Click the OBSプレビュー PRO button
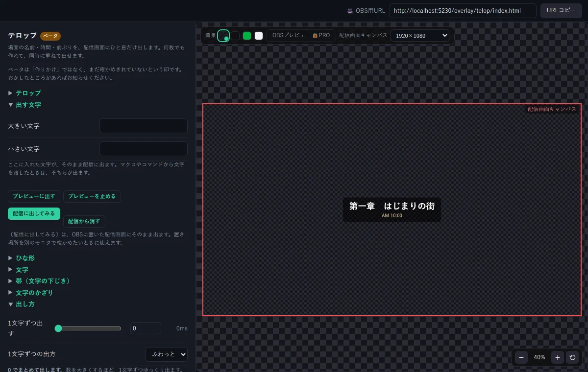The image size is (588, 372). 301,35
